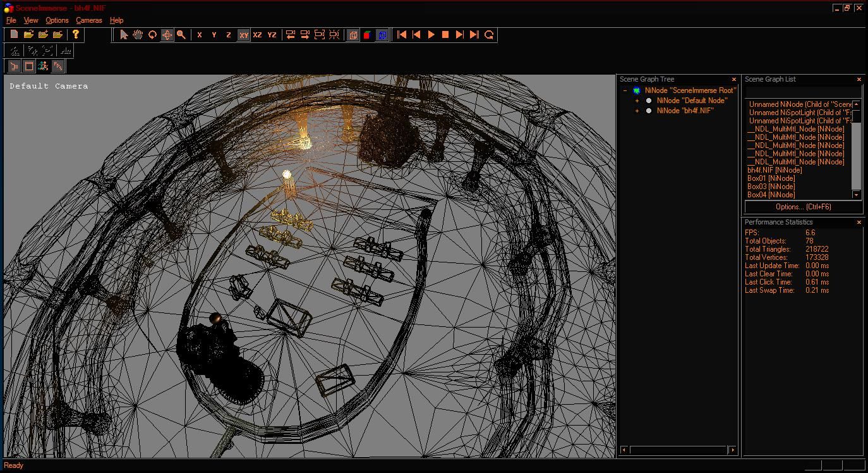Click the Open folder icon with curved arrow

(x=28, y=35)
